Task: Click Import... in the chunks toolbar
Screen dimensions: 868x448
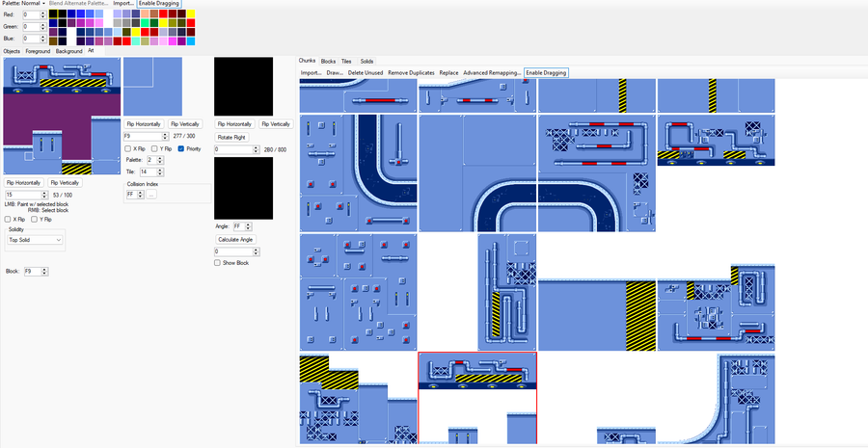Action: [x=312, y=72]
